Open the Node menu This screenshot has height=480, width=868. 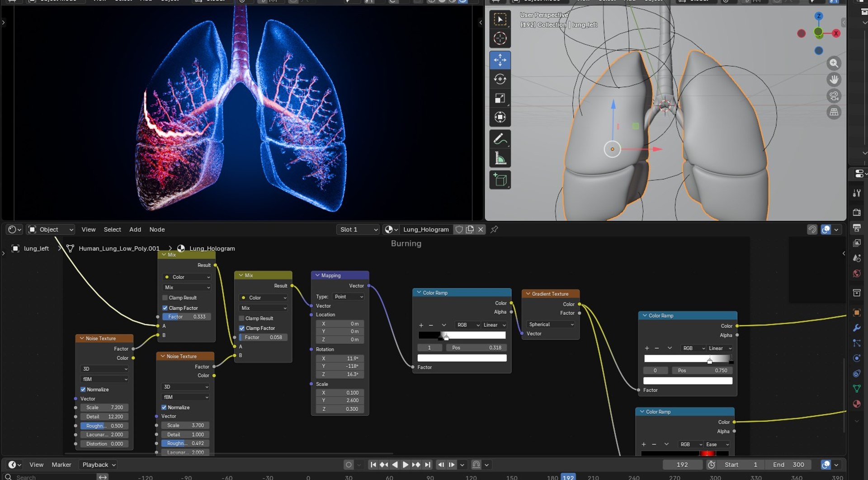click(x=157, y=229)
